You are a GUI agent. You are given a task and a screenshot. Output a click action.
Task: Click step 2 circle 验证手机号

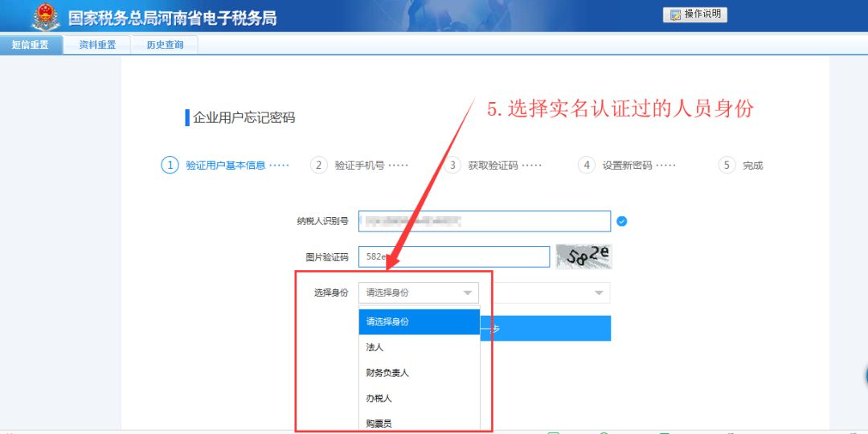[319, 165]
